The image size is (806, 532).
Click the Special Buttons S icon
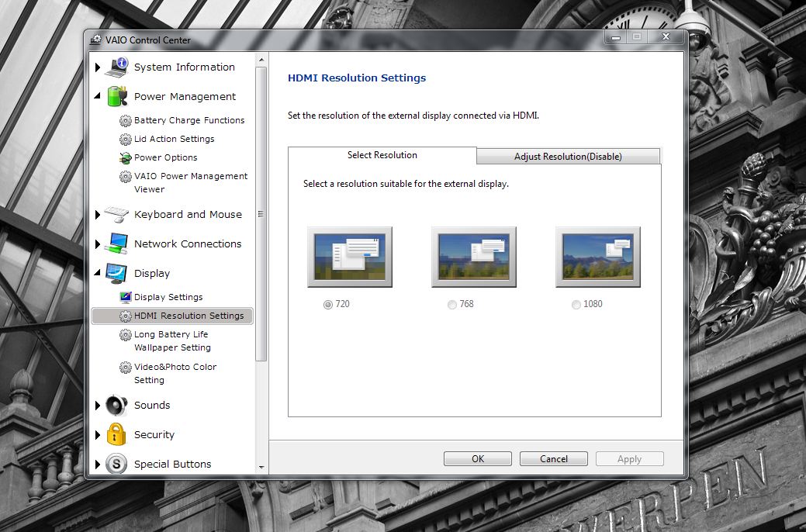(x=116, y=464)
